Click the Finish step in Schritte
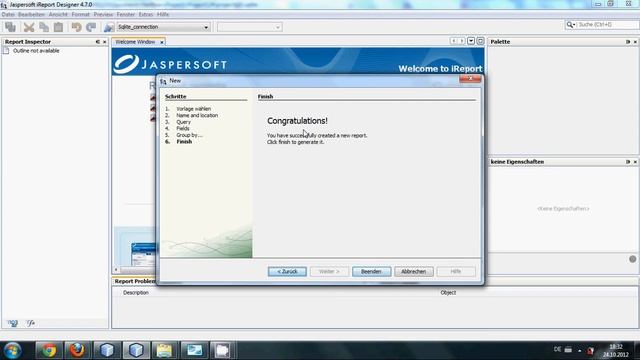The height and width of the screenshot is (360, 640). click(x=184, y=142)
